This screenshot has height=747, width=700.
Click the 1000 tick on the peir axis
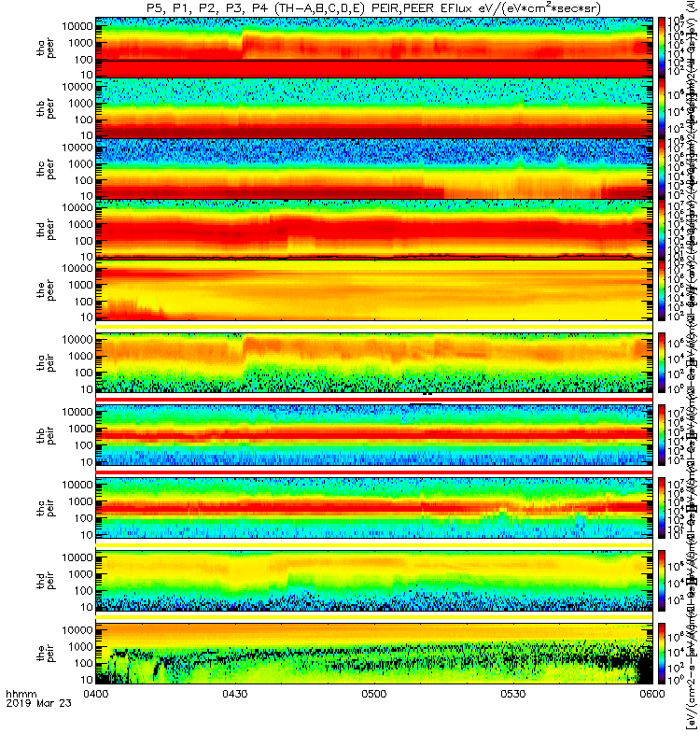point(80,647)
